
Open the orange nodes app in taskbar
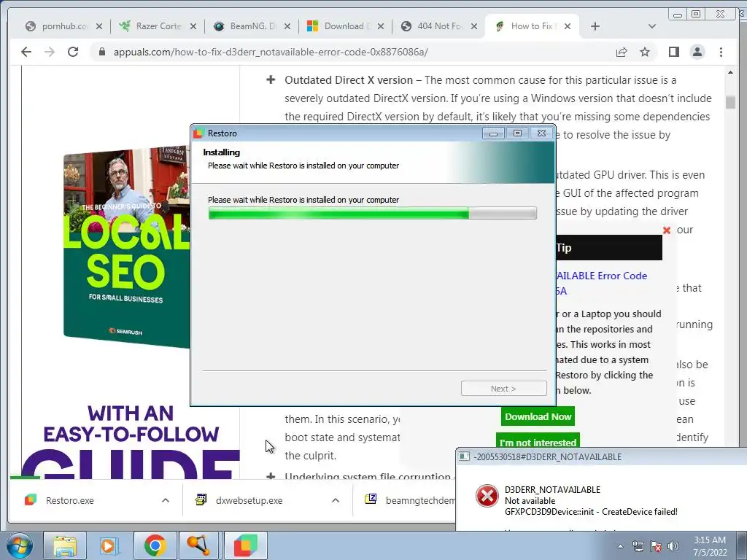[198, 545]
